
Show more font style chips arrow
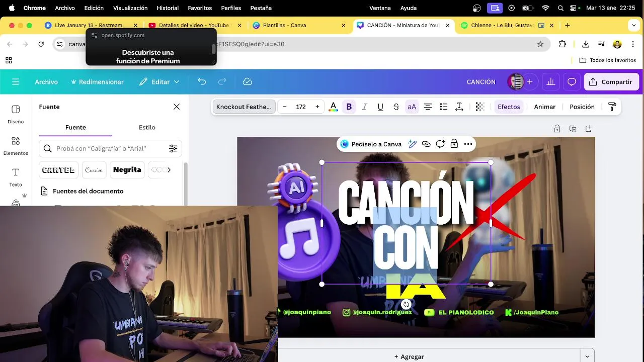point(169,170)
